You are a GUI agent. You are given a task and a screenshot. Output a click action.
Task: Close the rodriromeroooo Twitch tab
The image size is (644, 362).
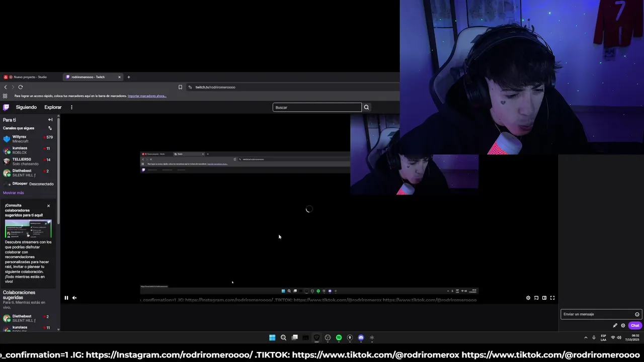click(119, 77)
